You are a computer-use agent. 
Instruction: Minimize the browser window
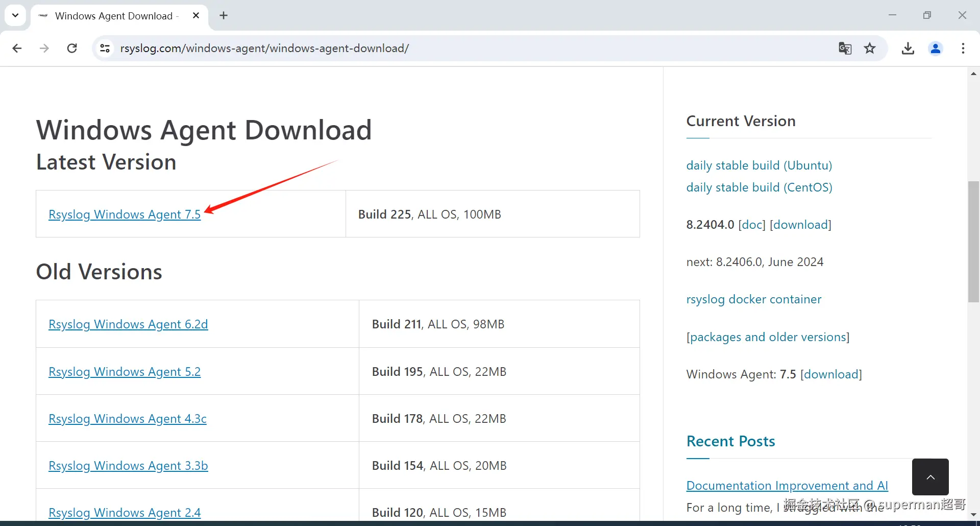tap(892, 15)
